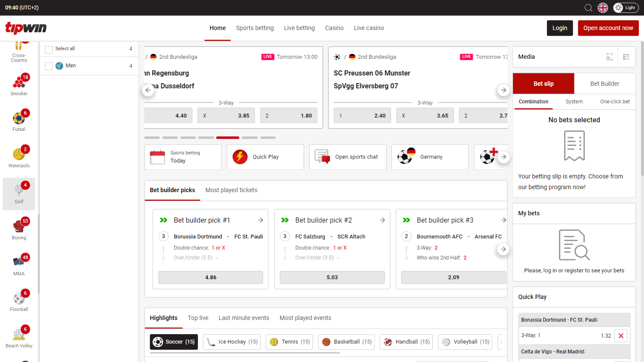Tick the Men checkbox
The image size is (644, 362).
coord(49,66)
